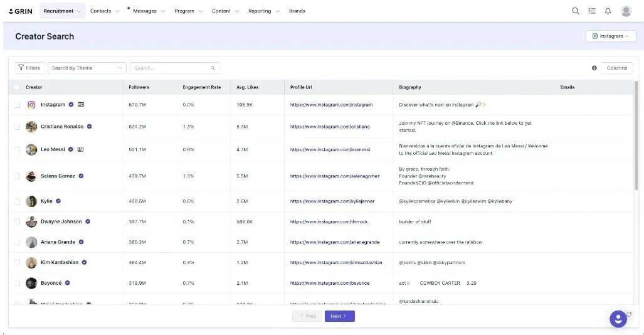Click the verified badge next to Ariana Grande

81,242
